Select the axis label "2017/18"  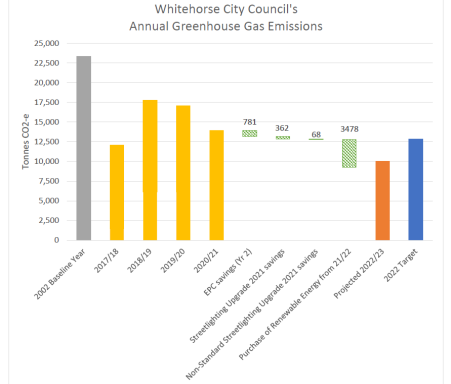[x=106, y=261]
